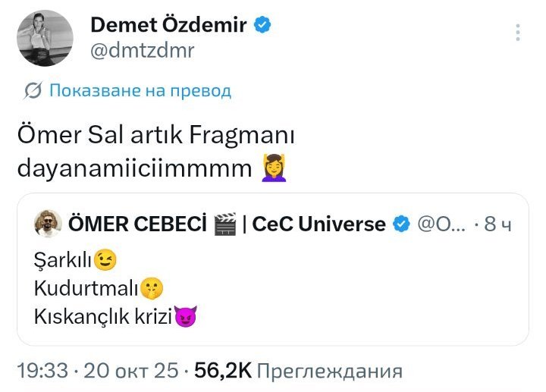Click the ÖMER CEBECİ name in the quote

pos(137,224)
